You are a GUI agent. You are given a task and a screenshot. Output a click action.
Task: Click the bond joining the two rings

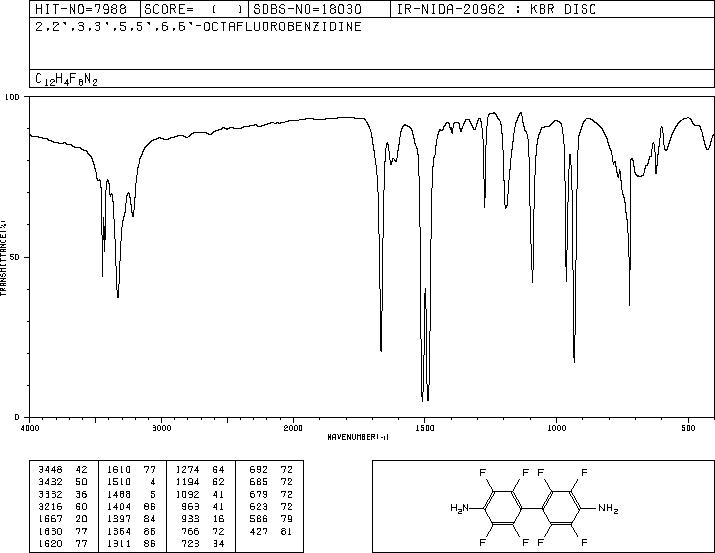tap(532, 508)
